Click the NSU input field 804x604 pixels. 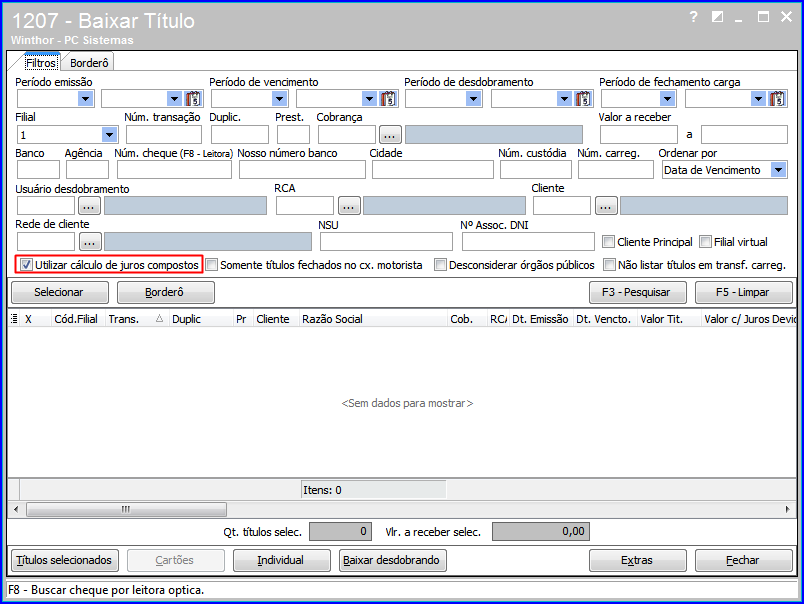[386, 241]
